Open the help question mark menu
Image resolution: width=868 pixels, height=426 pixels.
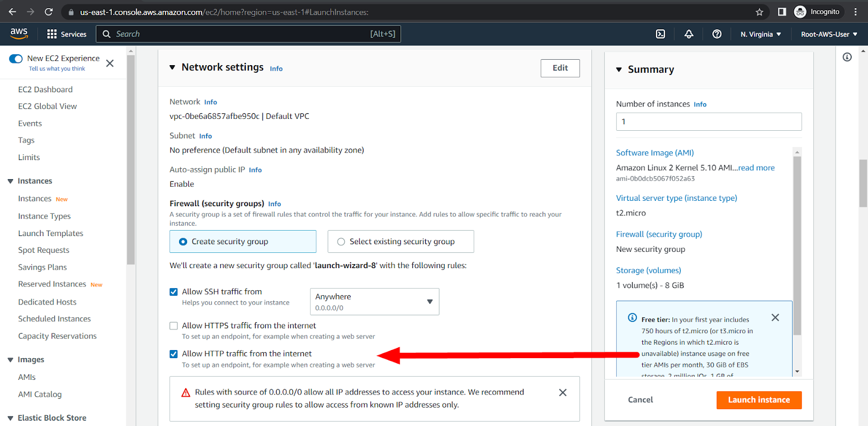point(717,34)
